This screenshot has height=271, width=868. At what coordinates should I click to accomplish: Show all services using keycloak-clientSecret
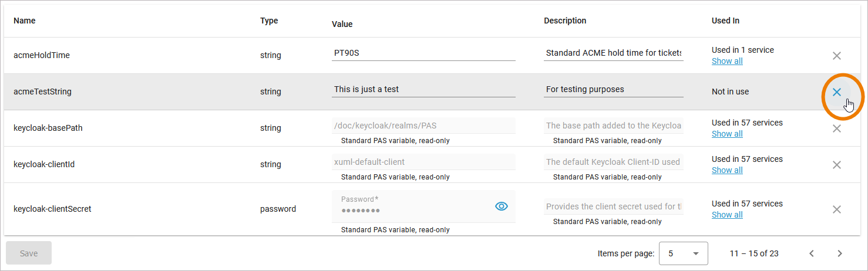[727, 215]
